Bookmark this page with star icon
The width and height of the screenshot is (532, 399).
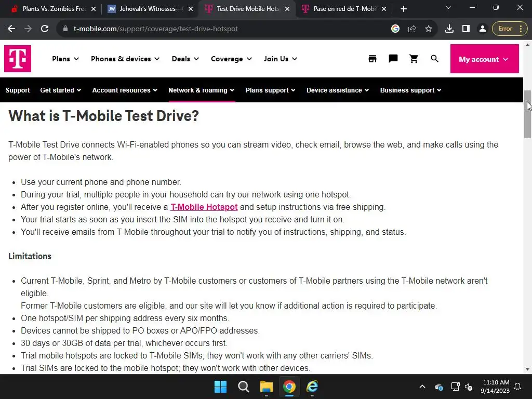pyautogui.click(x=429, y=29)
